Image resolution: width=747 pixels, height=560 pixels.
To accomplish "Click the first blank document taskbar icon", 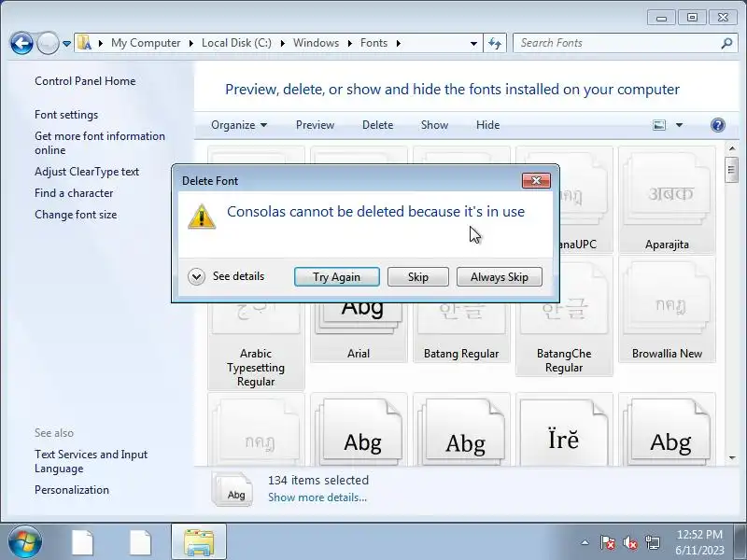I will [x=82, y=542].
